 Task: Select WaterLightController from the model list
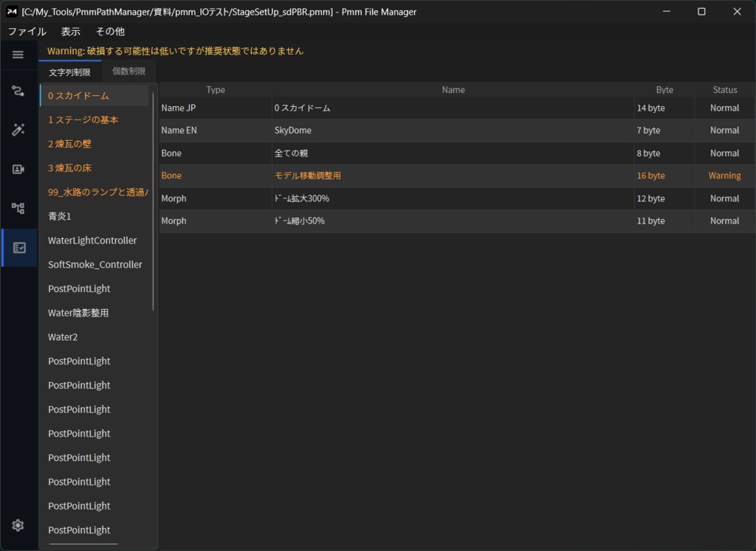[x=92, y=240]
